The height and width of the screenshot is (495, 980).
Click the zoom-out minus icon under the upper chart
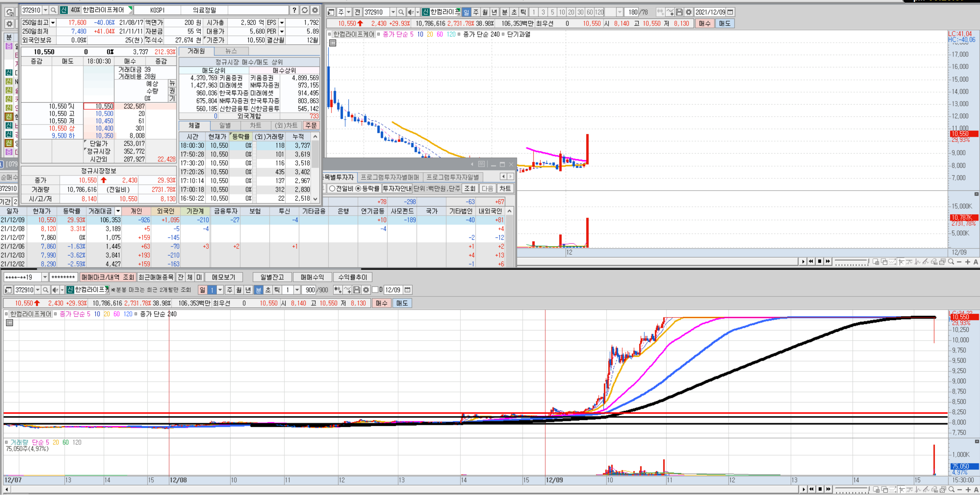pos(959,262)
